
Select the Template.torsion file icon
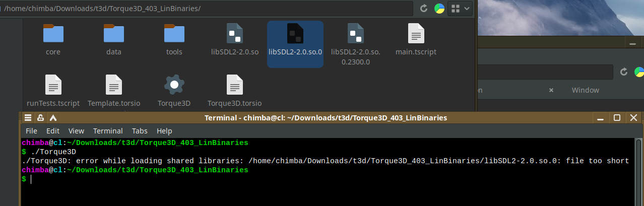[113, 85]
